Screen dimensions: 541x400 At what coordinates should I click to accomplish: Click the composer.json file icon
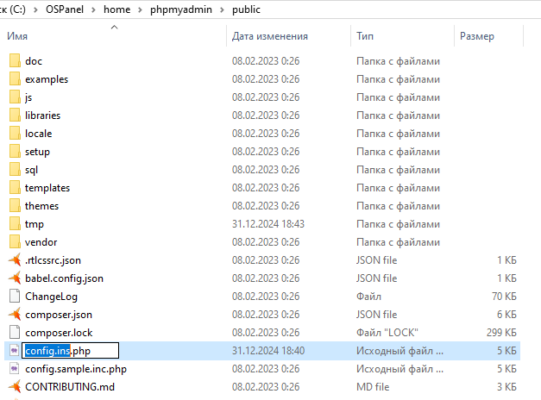[15, 314]
